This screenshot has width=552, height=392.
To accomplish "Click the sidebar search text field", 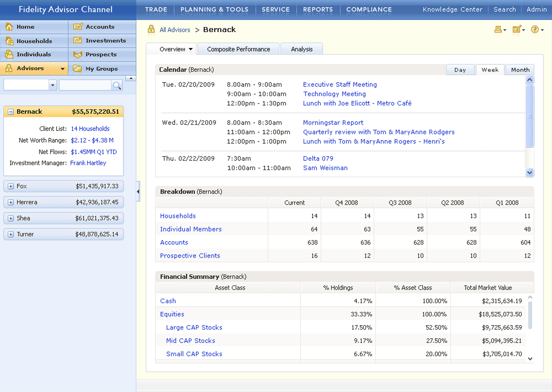I will [x=85, y=85].
